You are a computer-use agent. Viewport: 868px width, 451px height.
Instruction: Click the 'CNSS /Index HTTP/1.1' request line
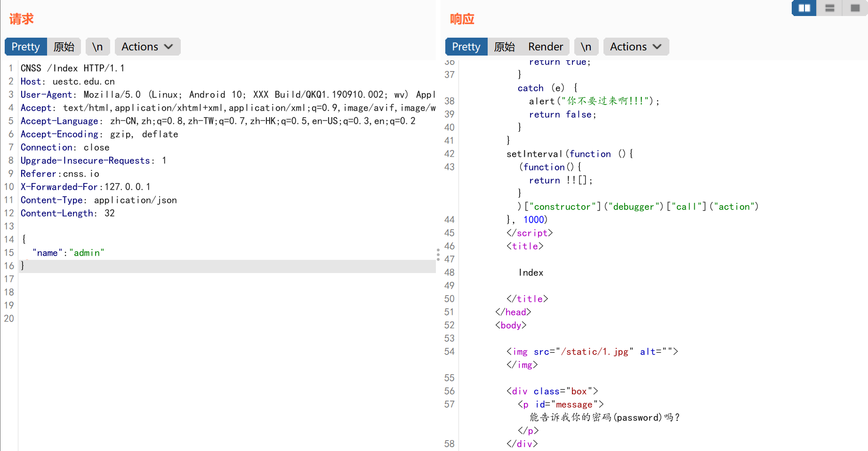point(72,68)
